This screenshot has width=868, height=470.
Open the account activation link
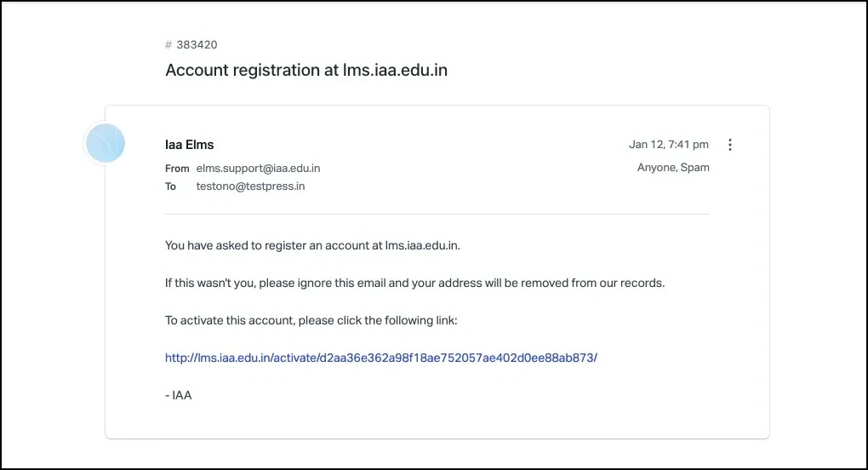pos(381,358)
